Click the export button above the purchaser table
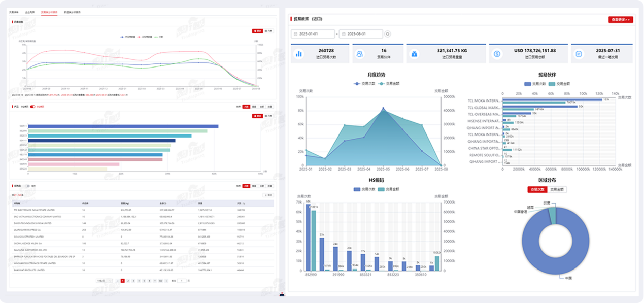Viewport: 644px width, 303px height. tap(268, 195)
